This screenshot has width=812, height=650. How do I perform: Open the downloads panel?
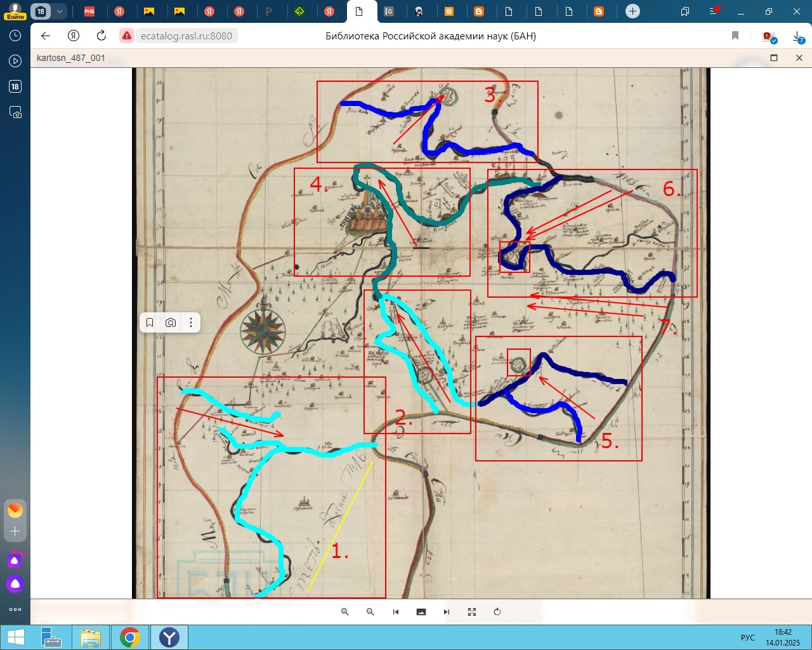point(798,37)
